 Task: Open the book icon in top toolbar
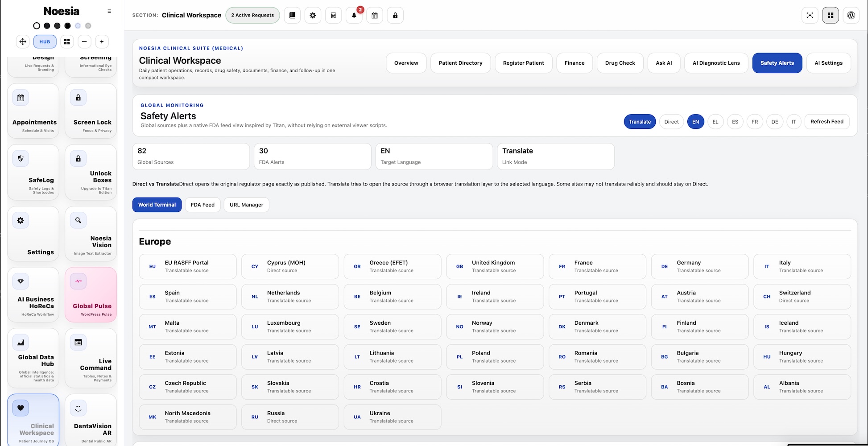[x=292, y=15]
